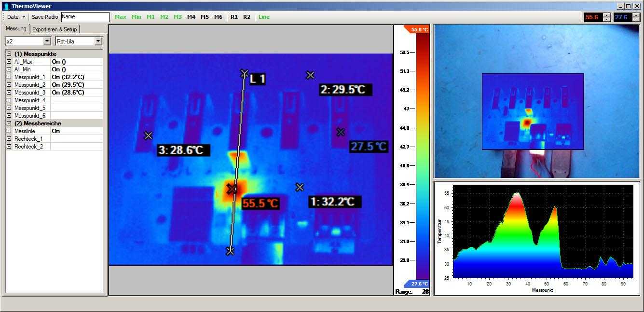Toggle the Max marker button in toolbar
Viewport: 644px width, 312px height.
121,17
